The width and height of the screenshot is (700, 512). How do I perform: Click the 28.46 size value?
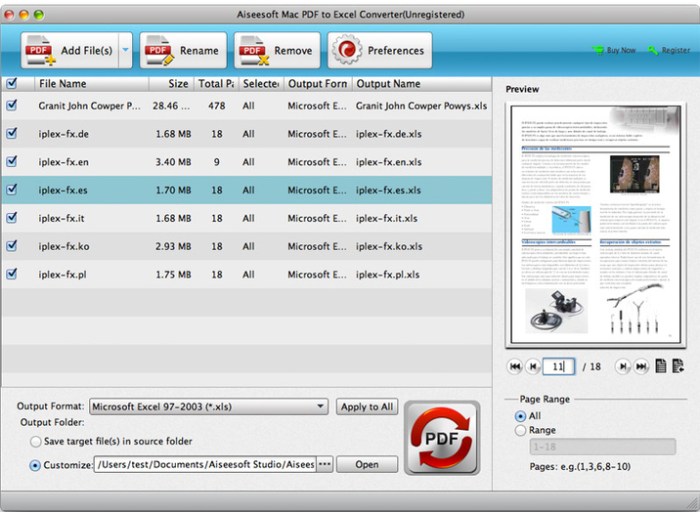pos(171,106)
